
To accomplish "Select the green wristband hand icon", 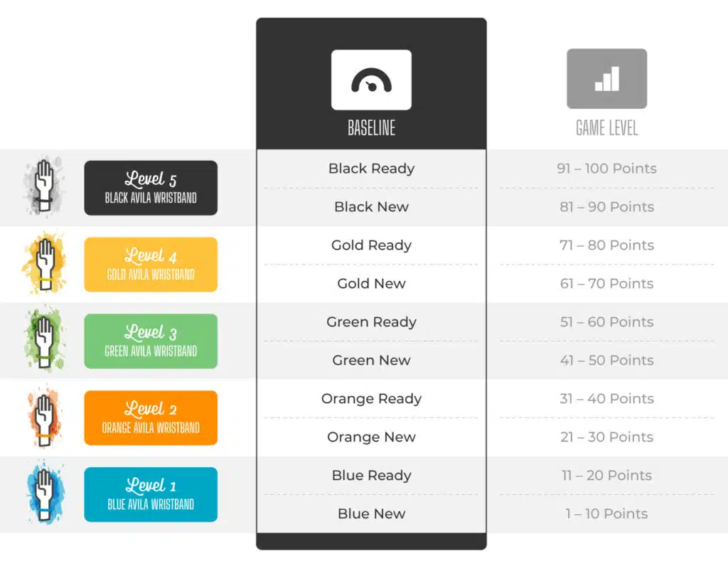I will click(x=43, y=341).
